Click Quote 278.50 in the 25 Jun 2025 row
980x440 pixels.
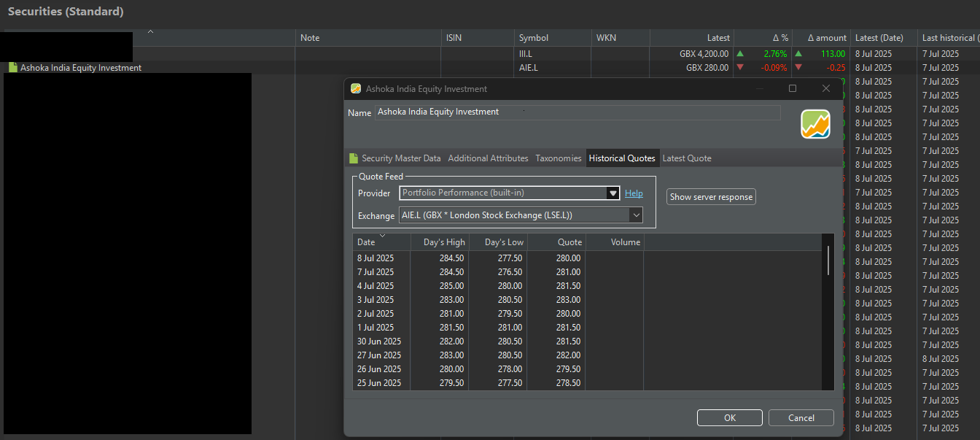coord(568,383)
